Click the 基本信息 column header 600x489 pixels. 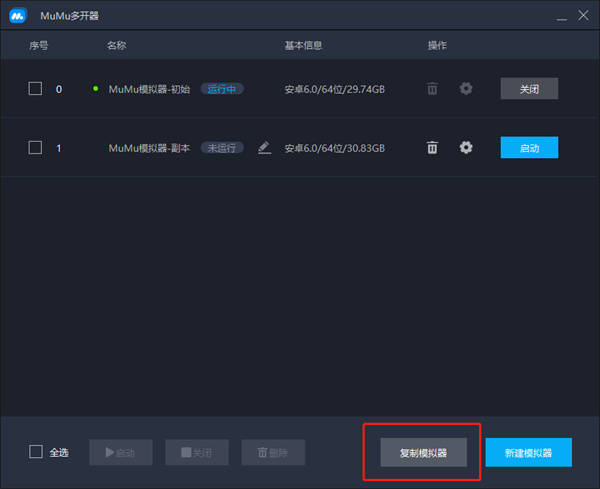(x=303, y=46)
